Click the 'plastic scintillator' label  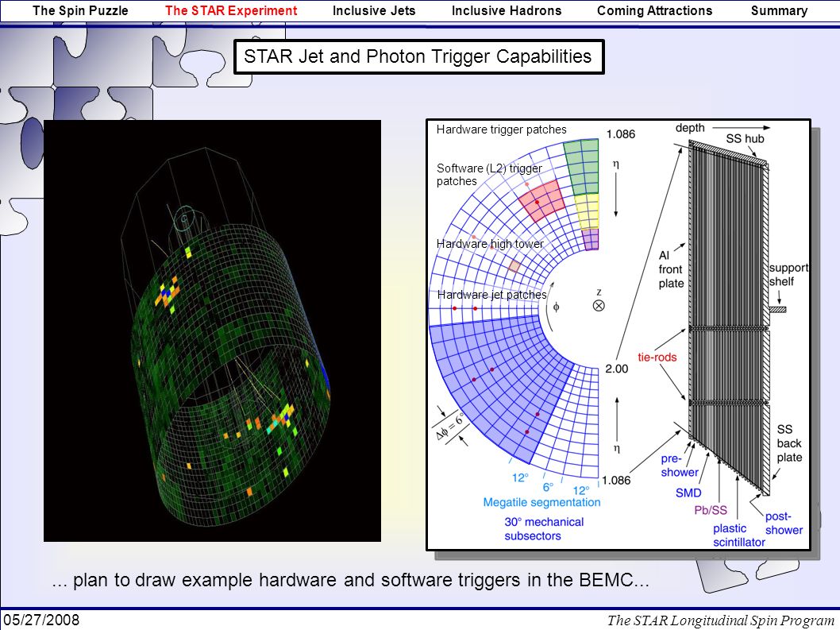click(738, 535)
